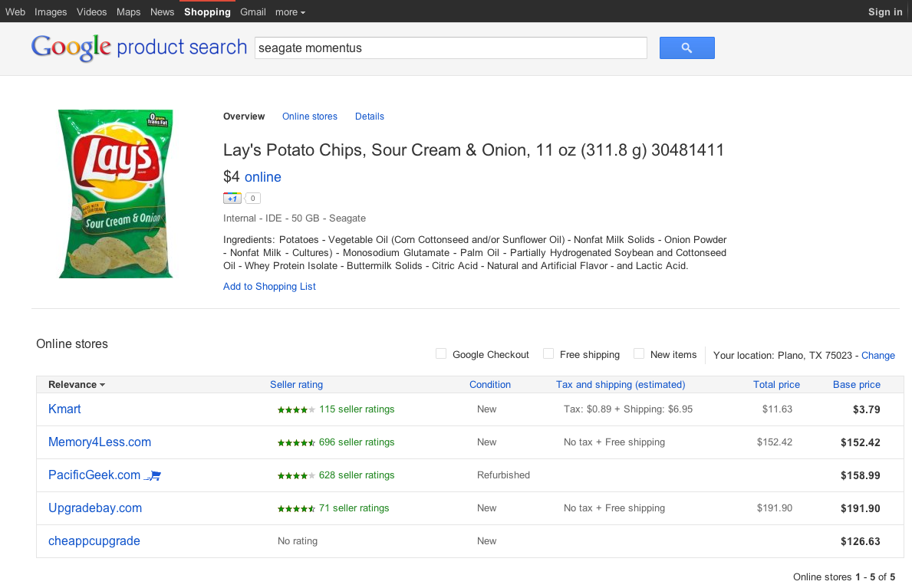Screen dimensions: 912x588
Task: Visit the cheappcupgrade store link
Action: (94, 541)
